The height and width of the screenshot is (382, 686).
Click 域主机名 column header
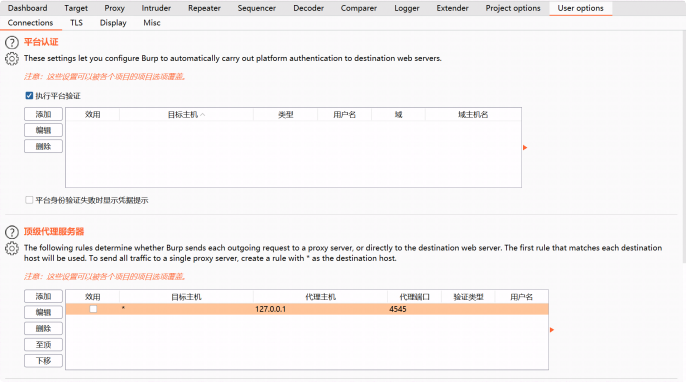473,115
